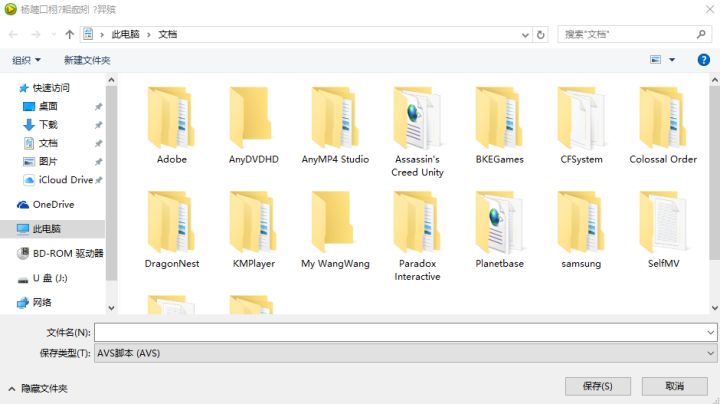
Task: Open the AnyDVDHD folder
Action: 253,125
